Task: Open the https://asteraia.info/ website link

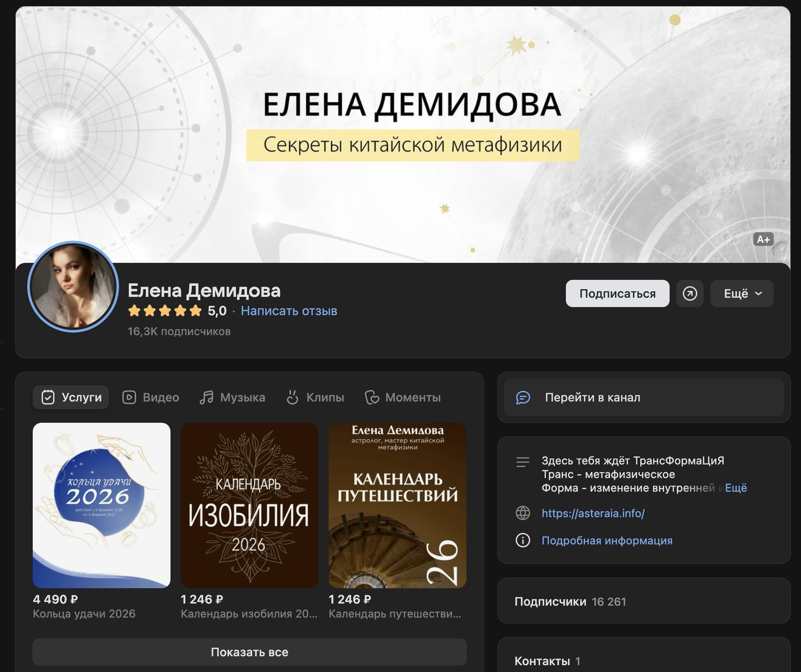Action: pyautogui.click(x=593, y=513)
